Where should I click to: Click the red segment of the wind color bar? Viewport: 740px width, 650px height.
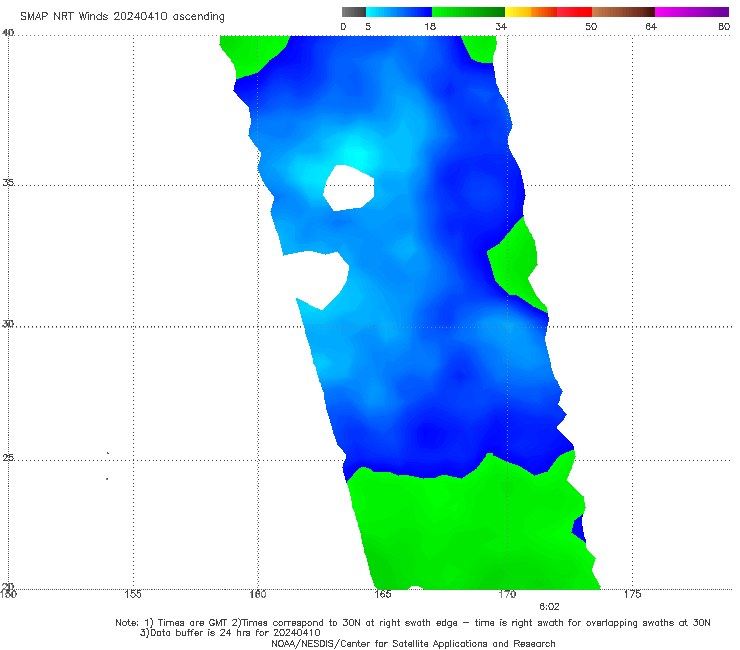point(574,12)
